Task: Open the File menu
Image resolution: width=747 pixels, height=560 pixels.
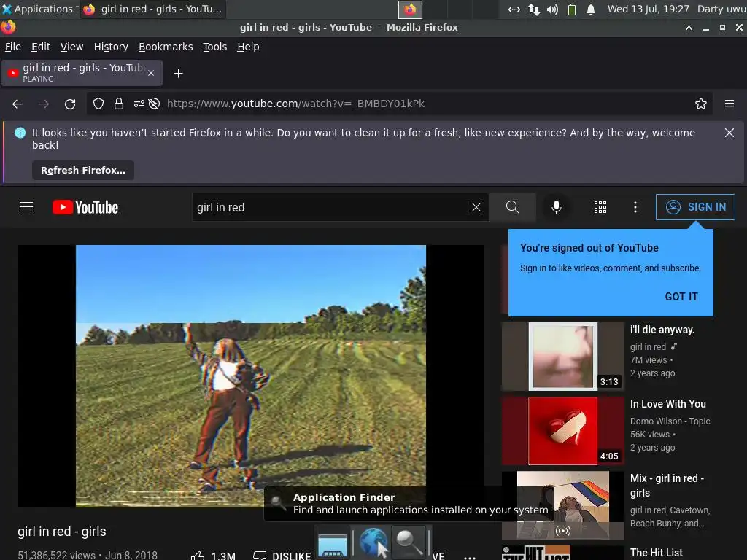Action: (x=13, y=47)
